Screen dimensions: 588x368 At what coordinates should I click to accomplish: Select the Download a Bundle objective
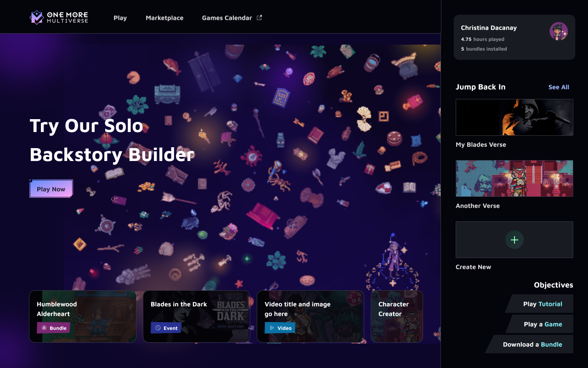point(529,344)
